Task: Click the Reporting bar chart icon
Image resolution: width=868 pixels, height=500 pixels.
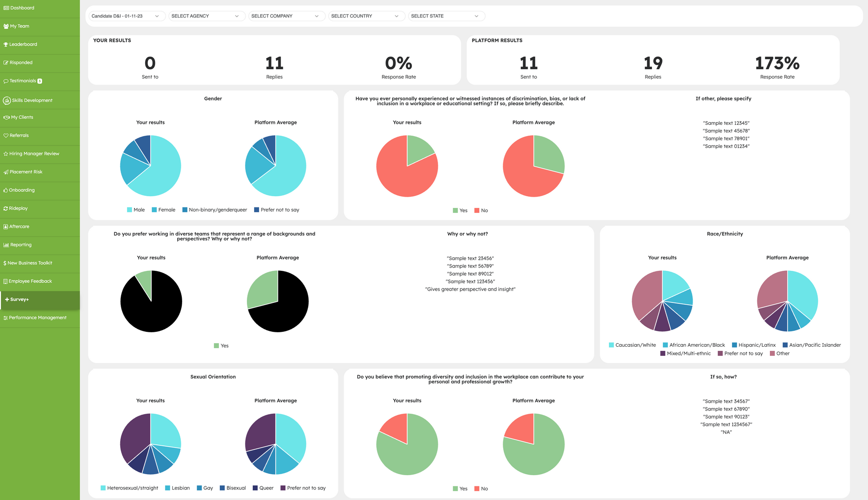Action: click(6, 245)
